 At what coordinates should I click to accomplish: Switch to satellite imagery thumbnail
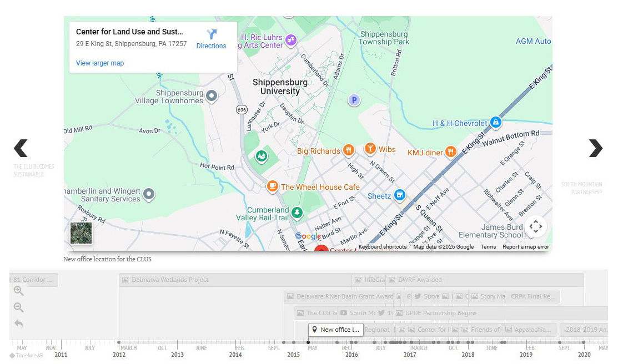(x=81, y=233)
